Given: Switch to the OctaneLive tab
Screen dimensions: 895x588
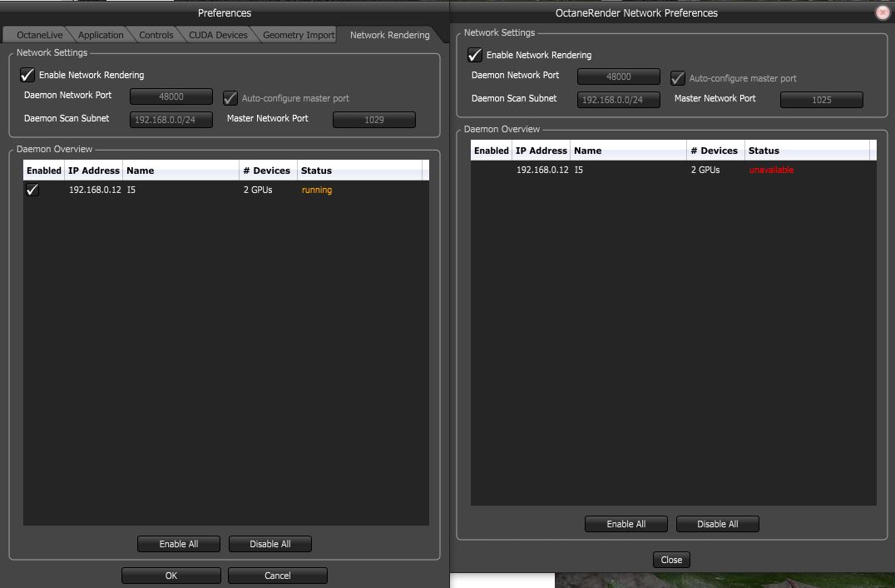Looking at the screenshot, I should [39, 35].
